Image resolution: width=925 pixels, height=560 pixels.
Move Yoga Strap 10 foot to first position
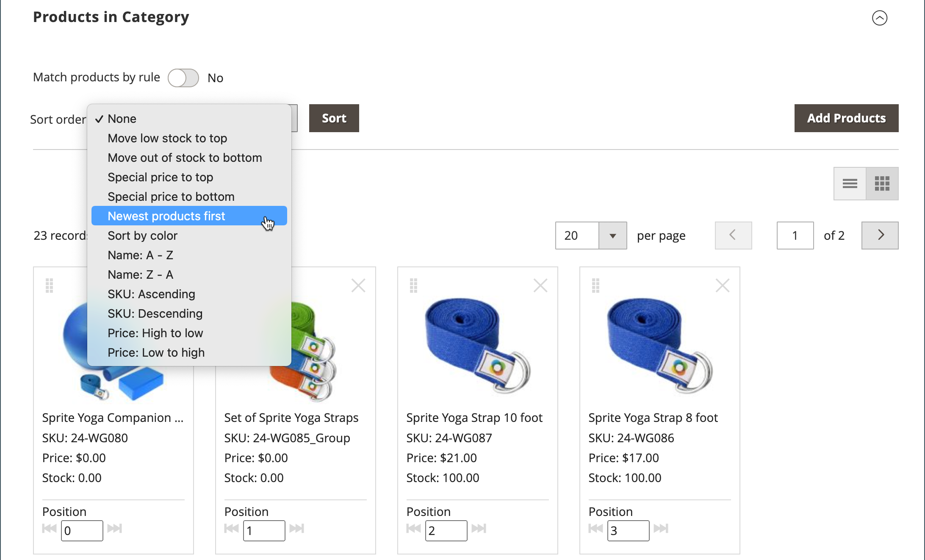coord(413,528)
